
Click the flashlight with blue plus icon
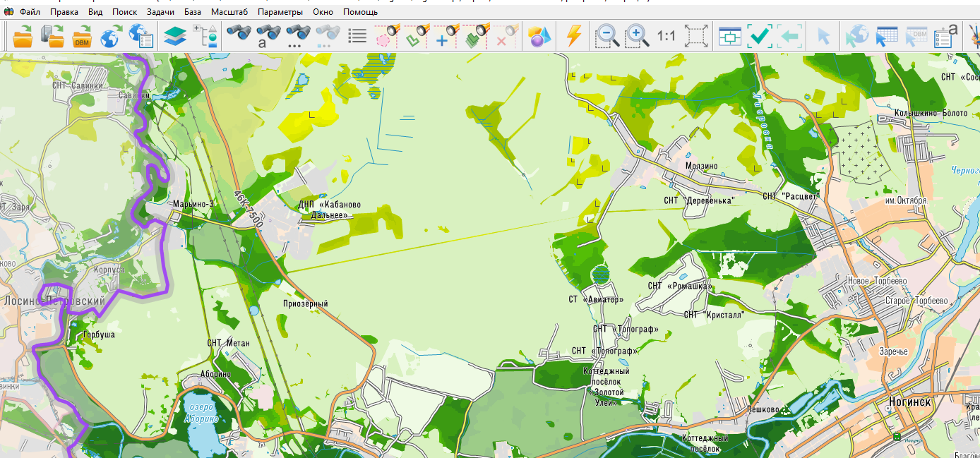pos(446,36)
